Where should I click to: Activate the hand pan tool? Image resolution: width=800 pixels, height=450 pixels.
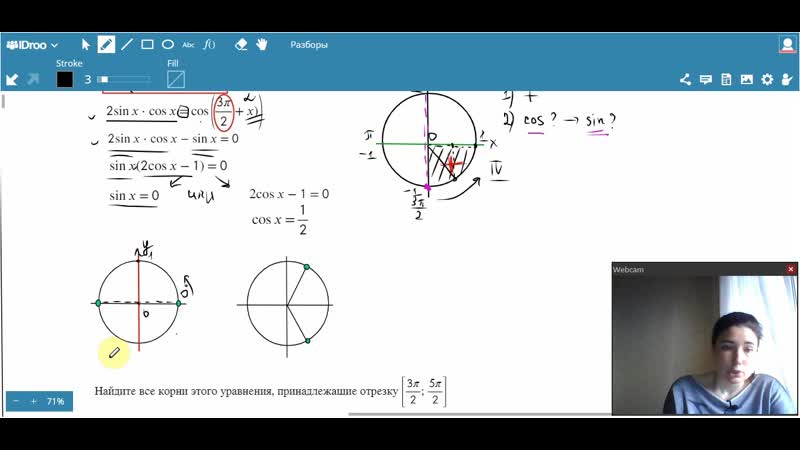[262, 44]
